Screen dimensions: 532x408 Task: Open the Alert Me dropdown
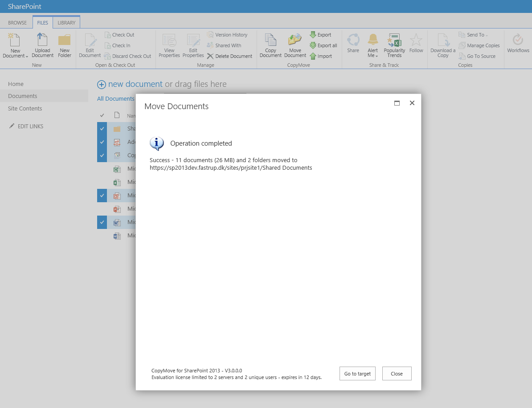(x=372, y=53)
